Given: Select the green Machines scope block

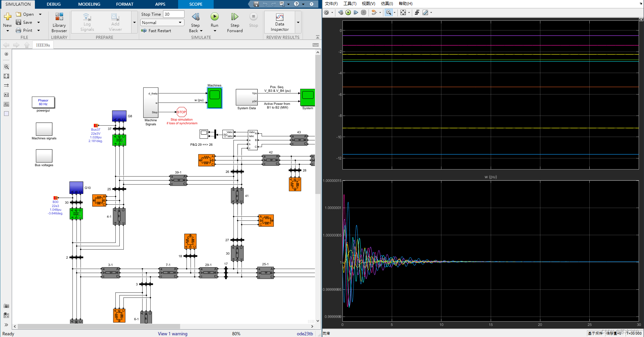Looking at the screenshot, I should pyautogui.click(x=215, y=98).
